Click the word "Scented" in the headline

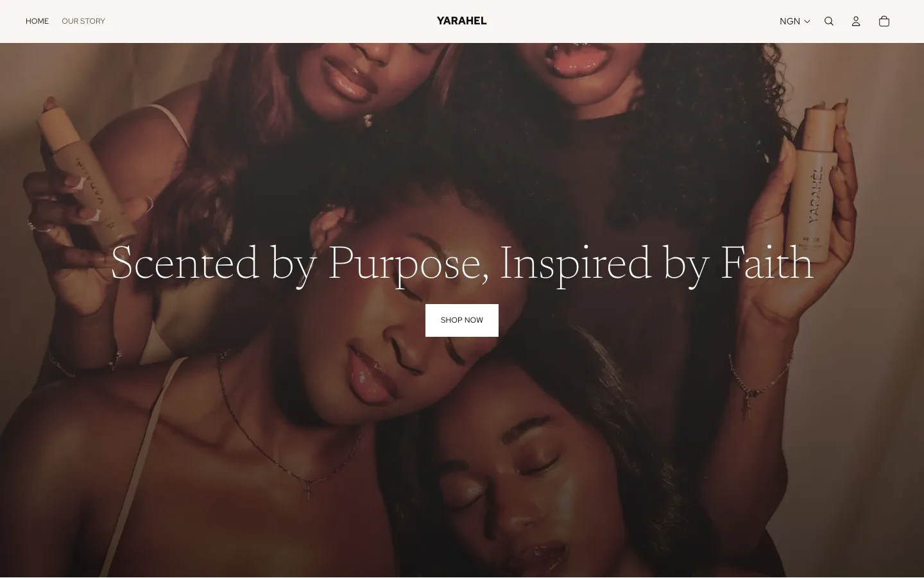185,262
